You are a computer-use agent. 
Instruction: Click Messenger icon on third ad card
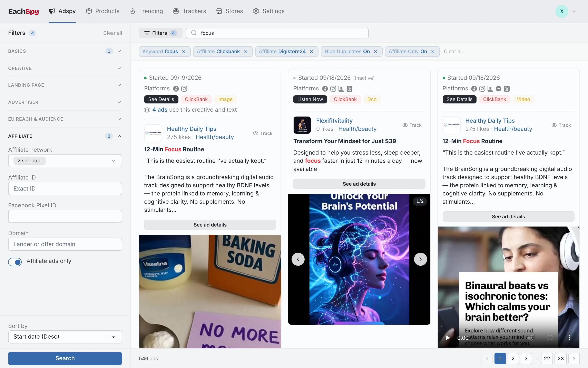pyautogui.click(x=499, y=89)
